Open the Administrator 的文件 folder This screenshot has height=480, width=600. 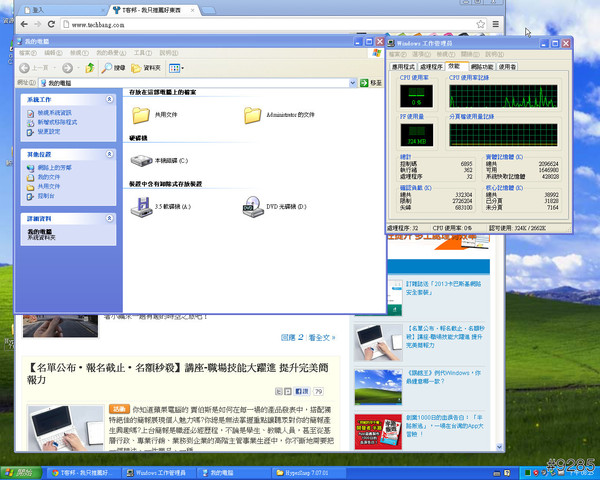[x=252, y=115]
